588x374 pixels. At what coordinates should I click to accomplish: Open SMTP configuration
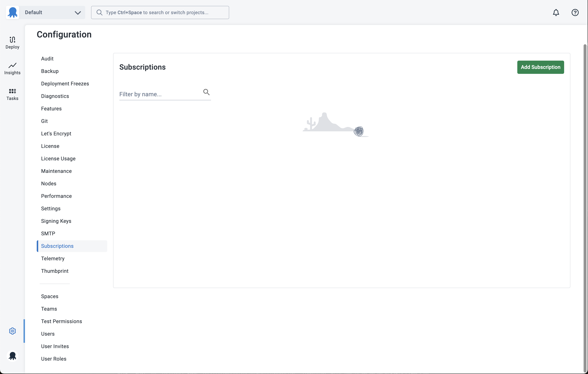click(x=48, y=233)
